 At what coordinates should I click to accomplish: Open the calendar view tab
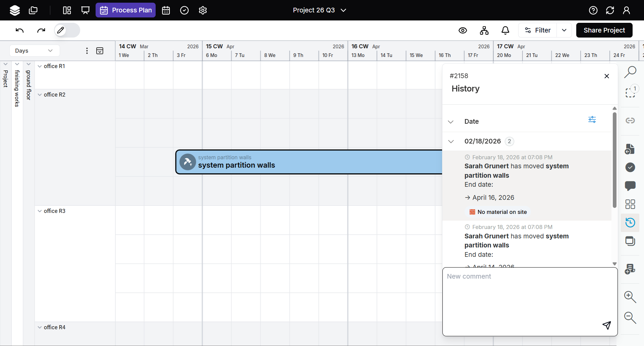166,10
